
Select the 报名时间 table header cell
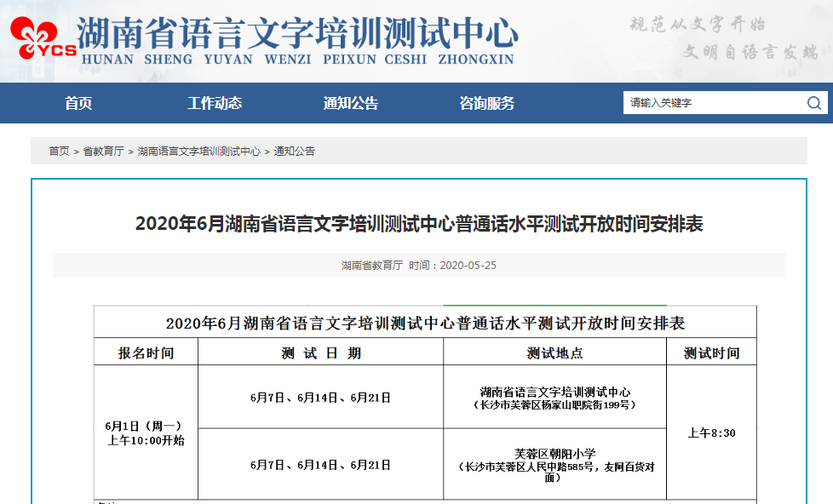click(x=146, y=352)
